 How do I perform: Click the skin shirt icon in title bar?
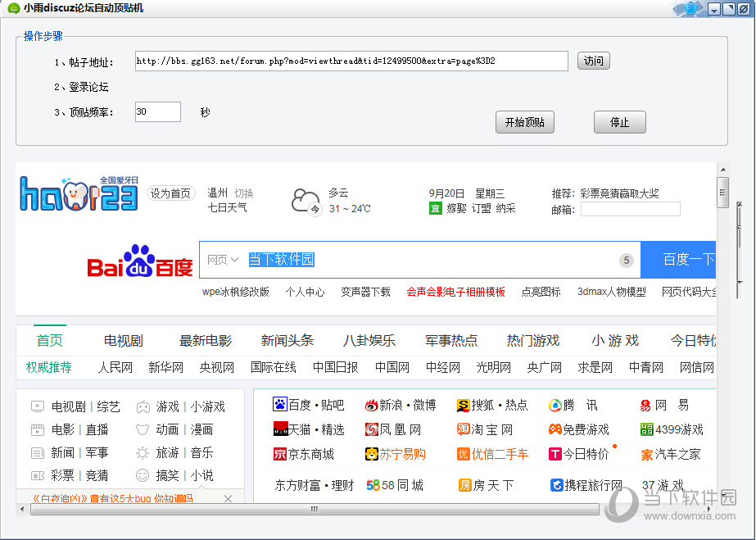tap(691, 9)
